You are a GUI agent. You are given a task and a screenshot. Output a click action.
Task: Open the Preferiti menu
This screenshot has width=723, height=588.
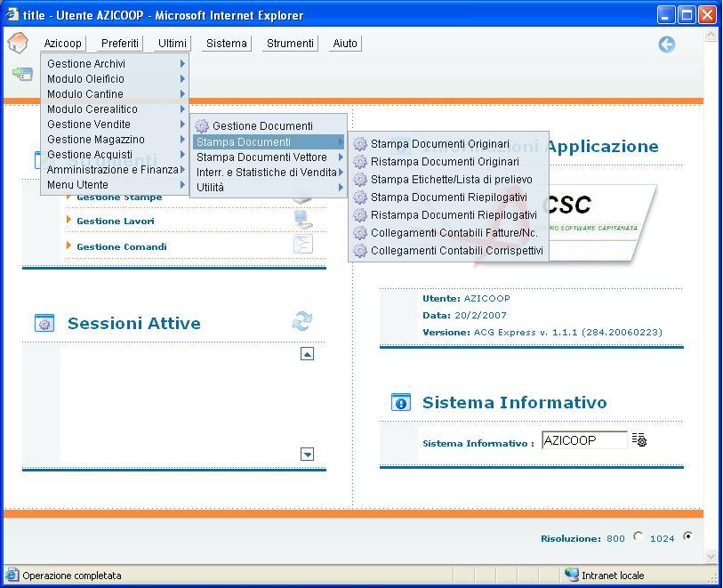coord(120,44)
